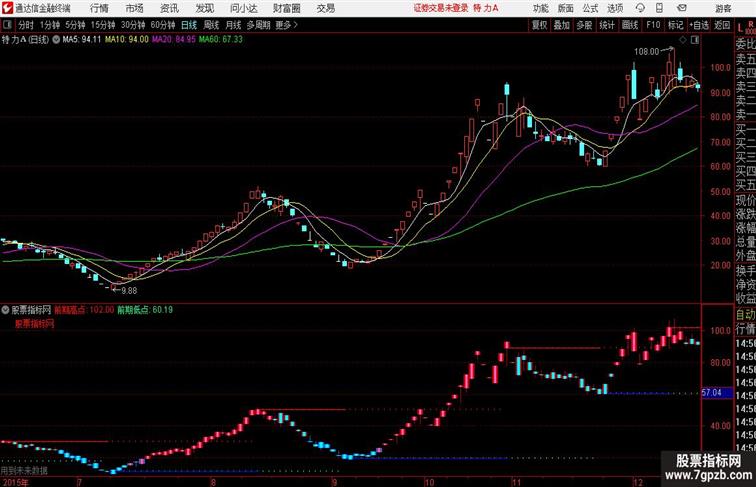This screenshot has width=756, height=487.
Task: Open the 选项 menu
Action: (x=615, y=8)
